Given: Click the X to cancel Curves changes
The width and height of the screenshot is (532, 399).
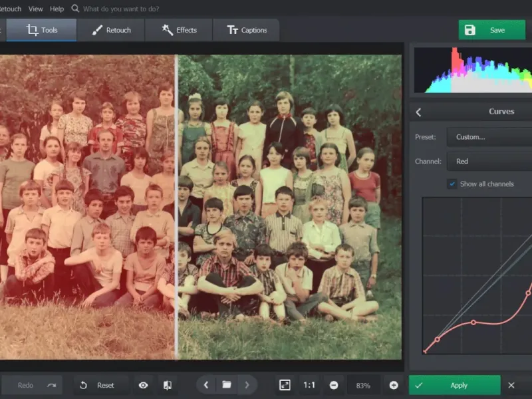Looking at the screenshot, I should pyautogui.click(x=511, y=385).
